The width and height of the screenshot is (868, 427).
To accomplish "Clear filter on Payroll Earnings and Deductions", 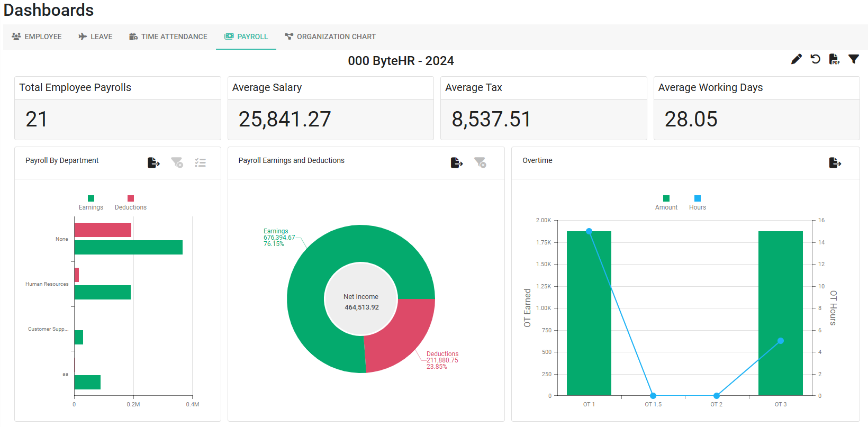I will pos(480,162).
